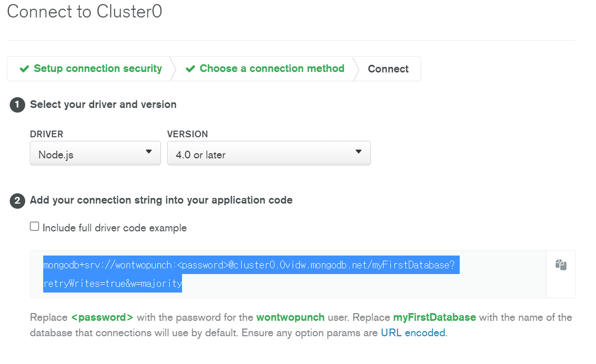Click the Include full driver code example label
Image resolution: width=596 pixels, height=364 pixels.
point(114,228)
